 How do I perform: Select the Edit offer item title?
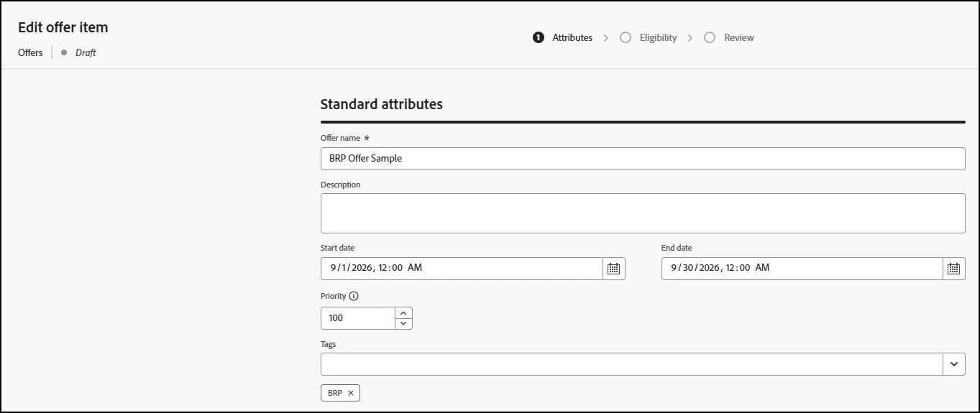[63, 27]
